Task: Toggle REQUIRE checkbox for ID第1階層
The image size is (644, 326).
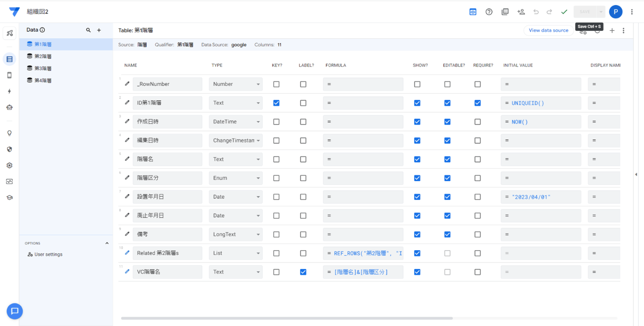Action: 477,103
